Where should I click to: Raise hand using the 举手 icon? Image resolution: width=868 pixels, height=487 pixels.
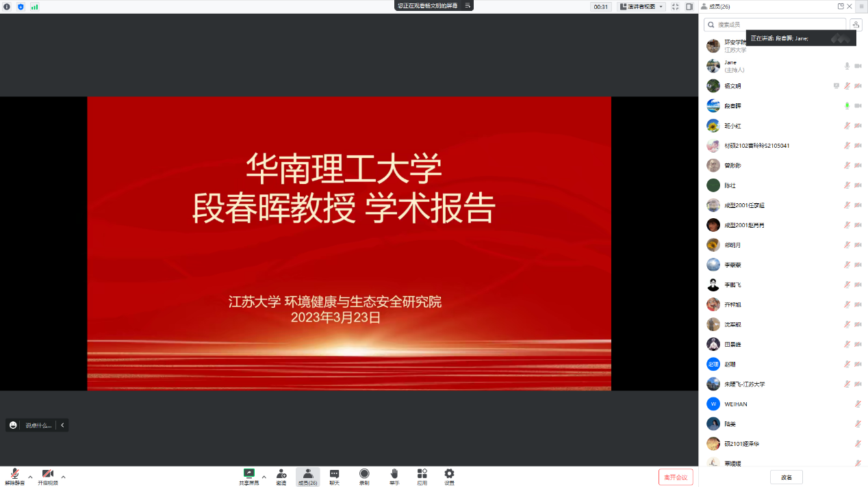(x=394, y=473)
